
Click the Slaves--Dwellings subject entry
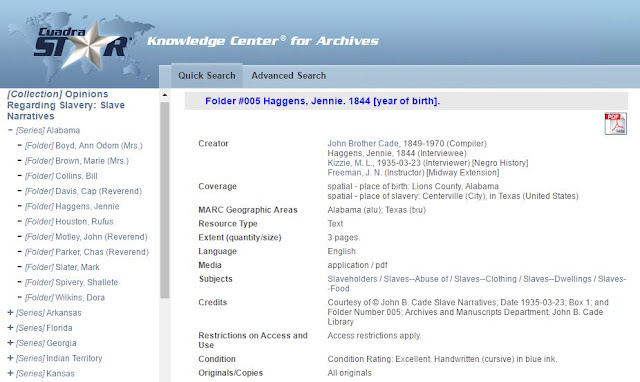(557, 279)
